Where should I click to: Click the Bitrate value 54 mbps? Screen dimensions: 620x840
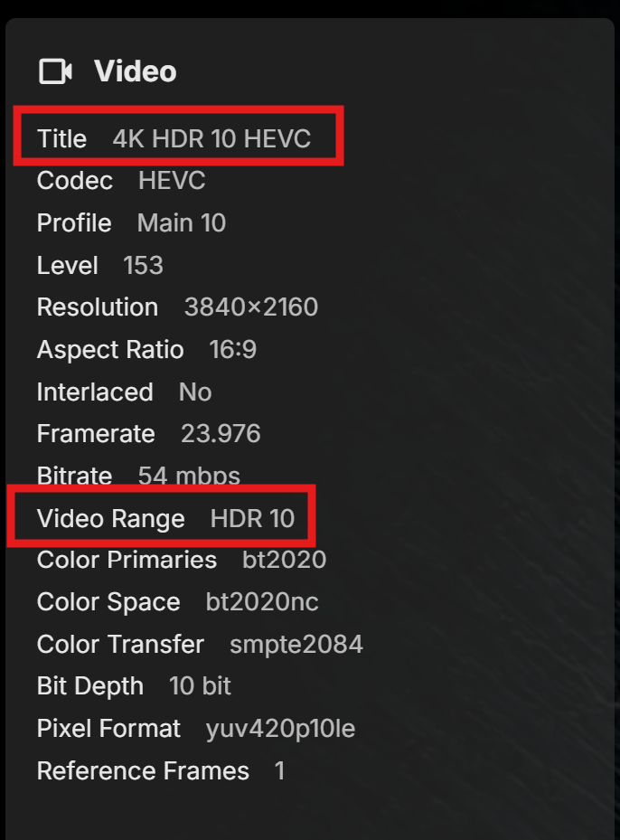189,476
